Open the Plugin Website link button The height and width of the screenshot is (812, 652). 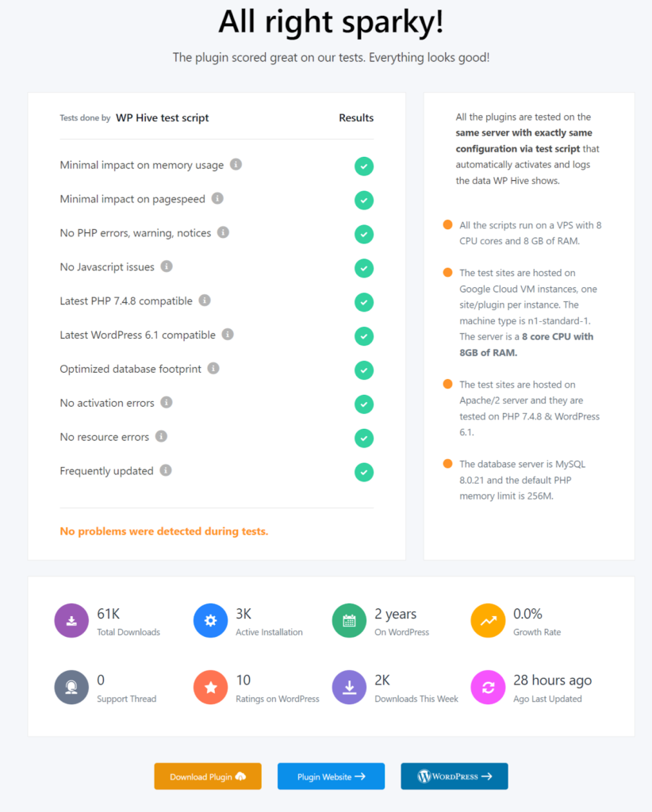click(331, 776)
